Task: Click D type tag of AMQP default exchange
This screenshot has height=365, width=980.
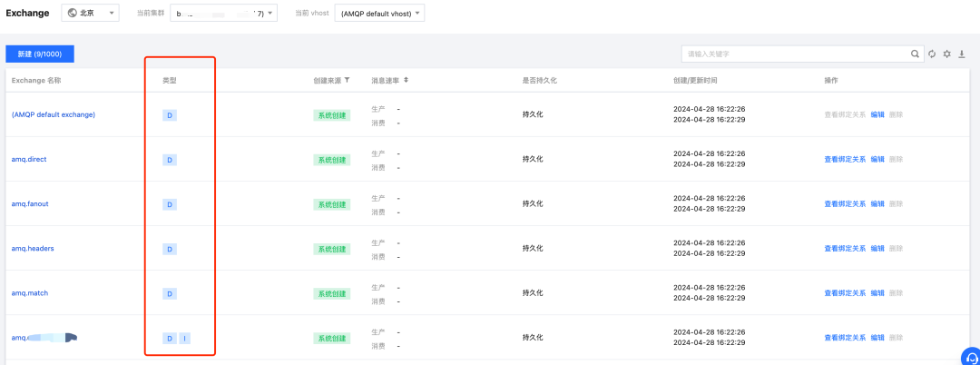Action: click(170, 115)
